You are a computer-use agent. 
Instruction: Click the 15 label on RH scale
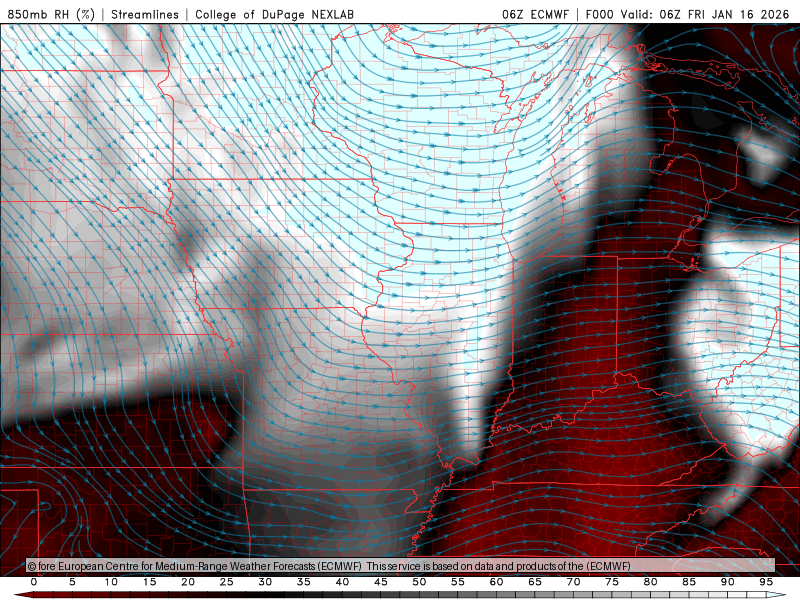point(149,582)
